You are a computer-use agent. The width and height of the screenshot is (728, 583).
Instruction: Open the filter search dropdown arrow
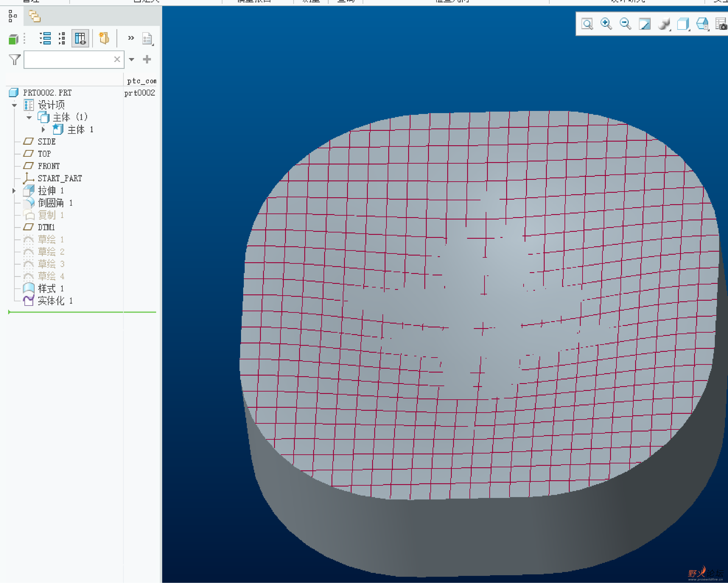(x=132, y=59)
